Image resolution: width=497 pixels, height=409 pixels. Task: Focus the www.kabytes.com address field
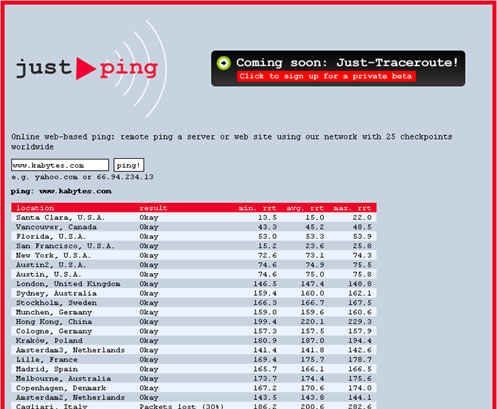point(60,165)
